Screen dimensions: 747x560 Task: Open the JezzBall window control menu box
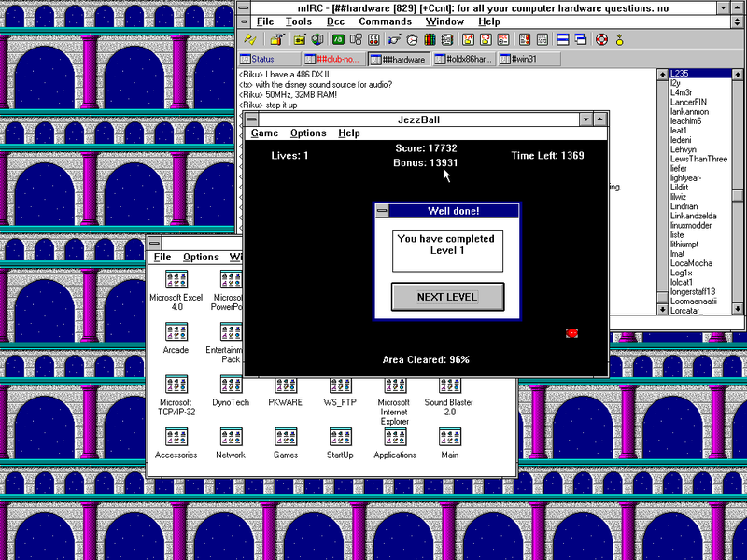pyautogui.click(x=251, y=119)
